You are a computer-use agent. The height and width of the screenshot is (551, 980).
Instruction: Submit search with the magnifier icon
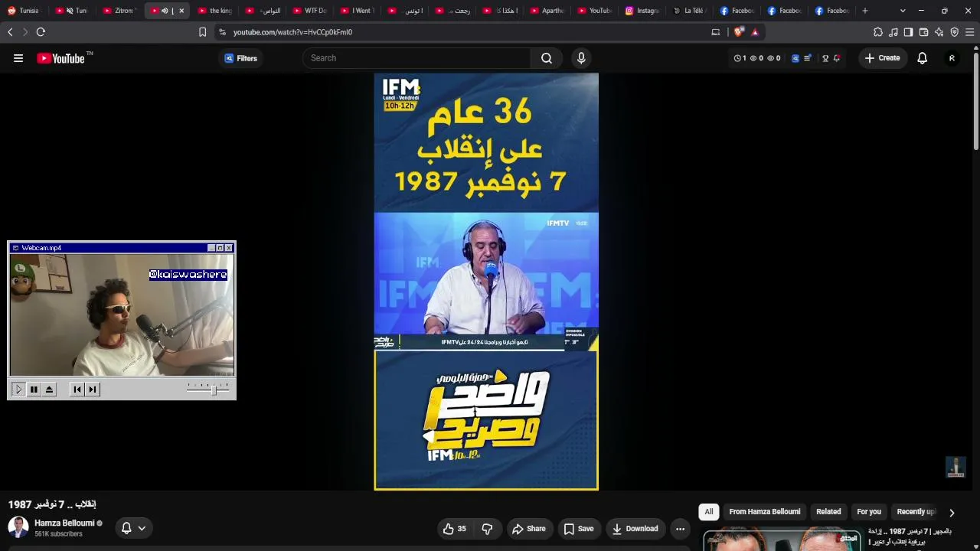(547, 58)
